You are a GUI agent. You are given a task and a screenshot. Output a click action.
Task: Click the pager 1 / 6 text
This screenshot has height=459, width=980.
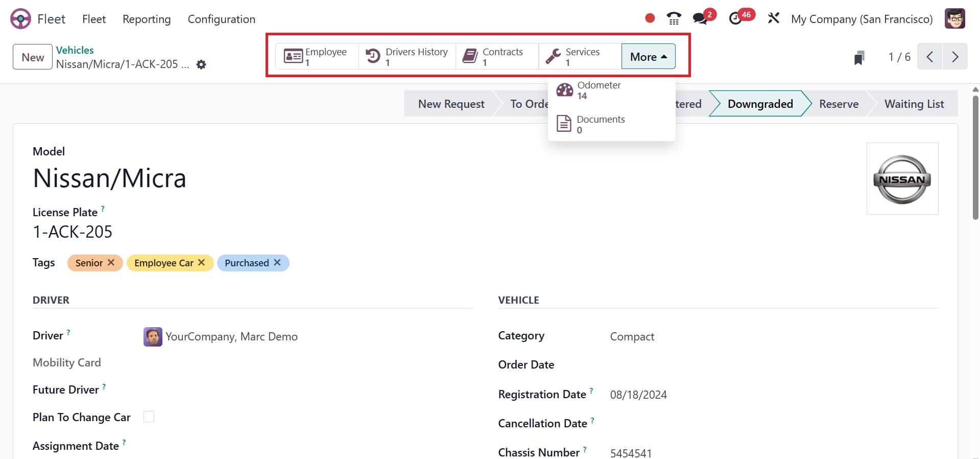tap(899, 57)
